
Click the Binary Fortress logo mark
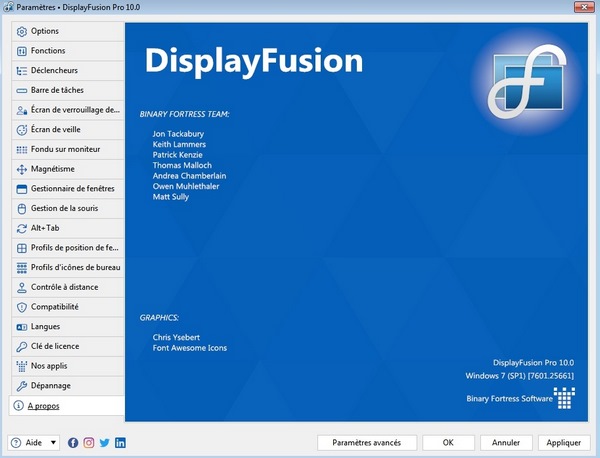(564, 398)
